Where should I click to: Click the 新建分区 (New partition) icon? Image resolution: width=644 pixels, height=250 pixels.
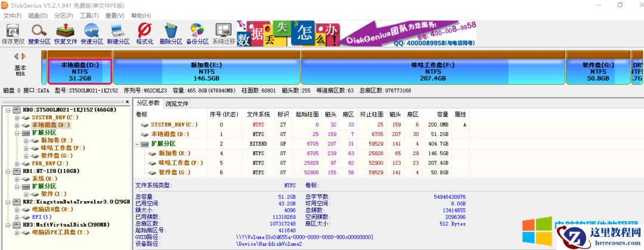[118, 34]
